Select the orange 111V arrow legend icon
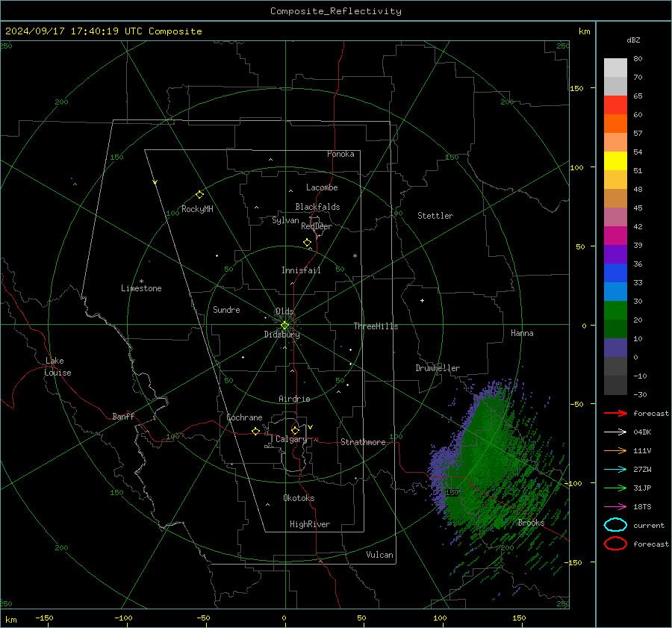672x628 pixels. [x=615, y=450]
